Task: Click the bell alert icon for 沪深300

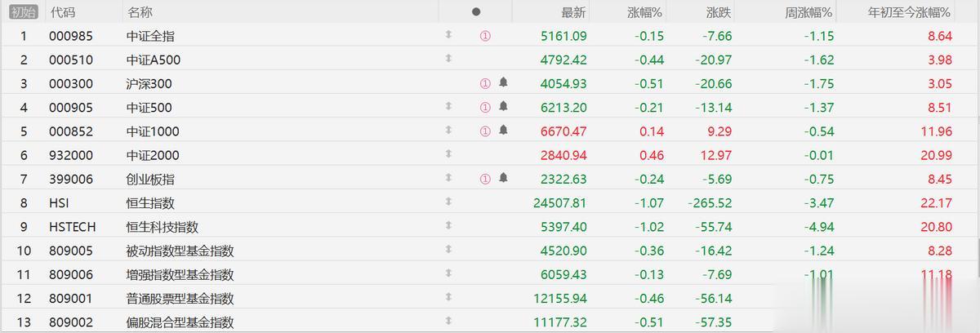Action: tap(503, 82)
